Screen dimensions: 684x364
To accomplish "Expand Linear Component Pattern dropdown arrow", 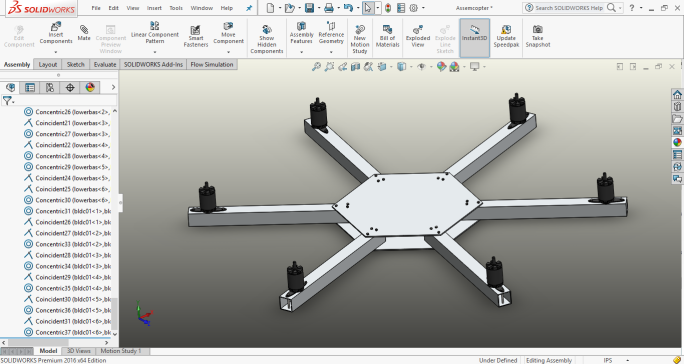I will [155, 52].
